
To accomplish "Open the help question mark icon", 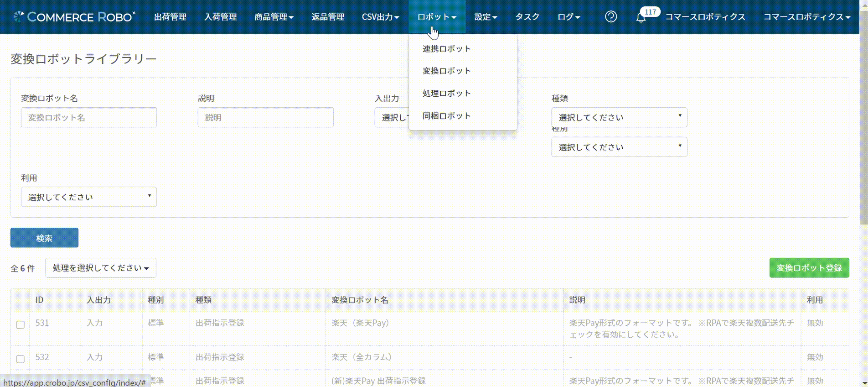I will (x=611, y=17).
